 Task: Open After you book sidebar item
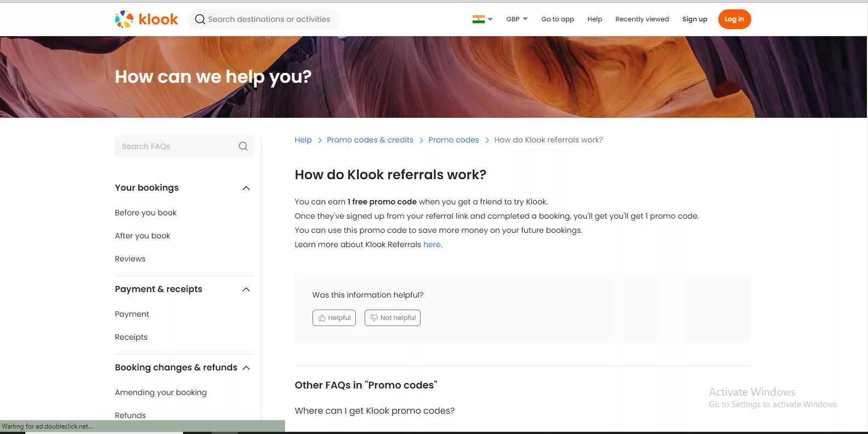pyautogui.click(x=143, y=236)
